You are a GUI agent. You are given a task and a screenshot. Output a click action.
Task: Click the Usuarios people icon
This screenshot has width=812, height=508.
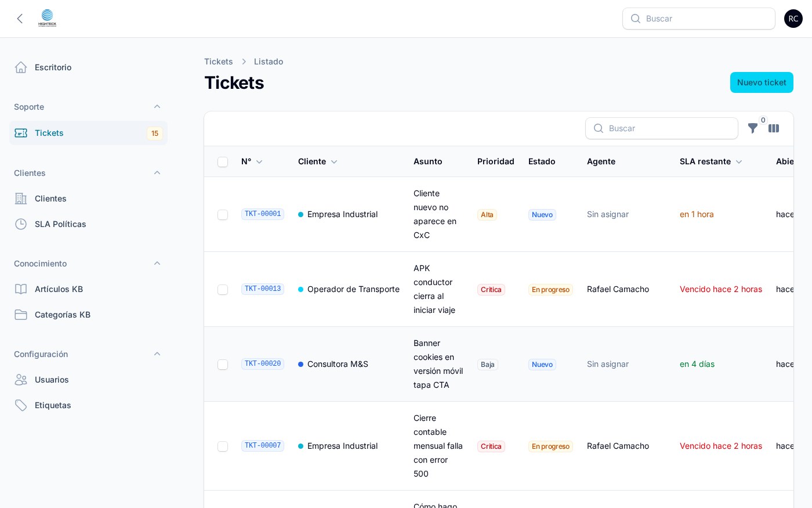[x=21, y=380]
